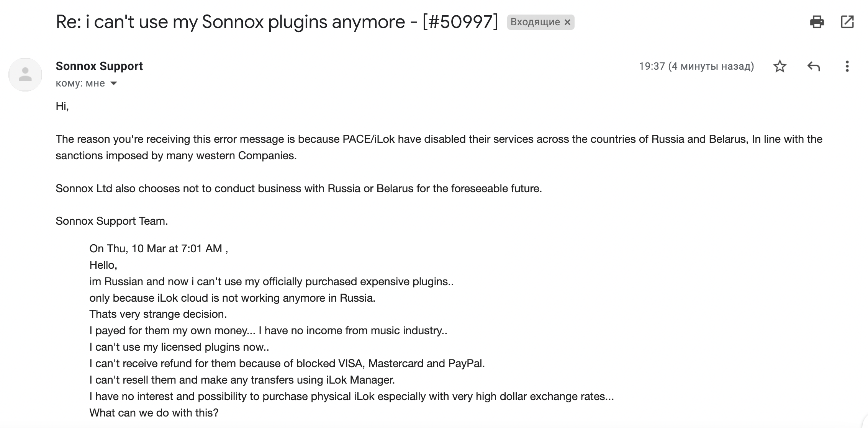Remove the Входящие label with its X

[x=567, y=22]
